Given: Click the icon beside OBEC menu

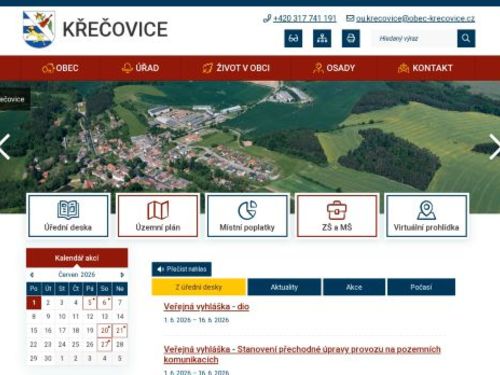Looking at the screenshot, I should point(48,68).
